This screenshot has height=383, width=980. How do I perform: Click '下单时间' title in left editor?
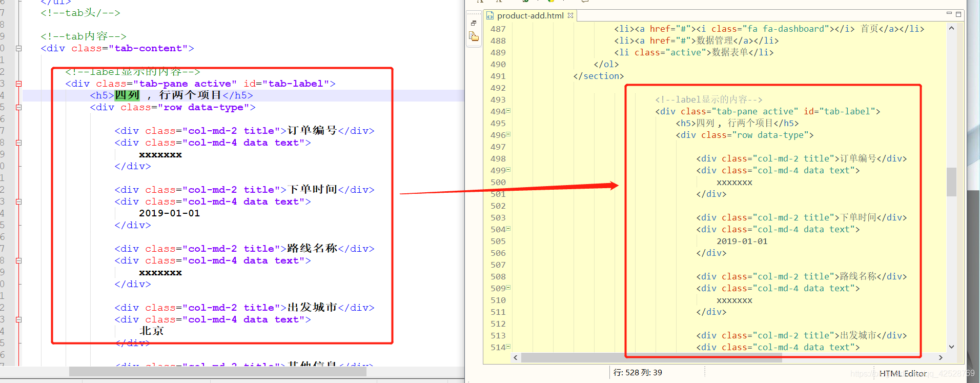tap(312, 189)
